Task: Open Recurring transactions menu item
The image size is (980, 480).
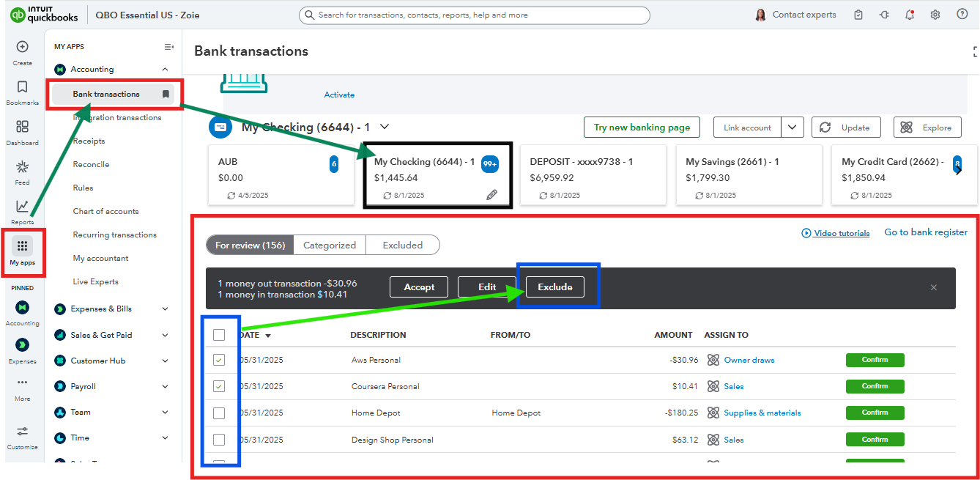Action: 115,235
